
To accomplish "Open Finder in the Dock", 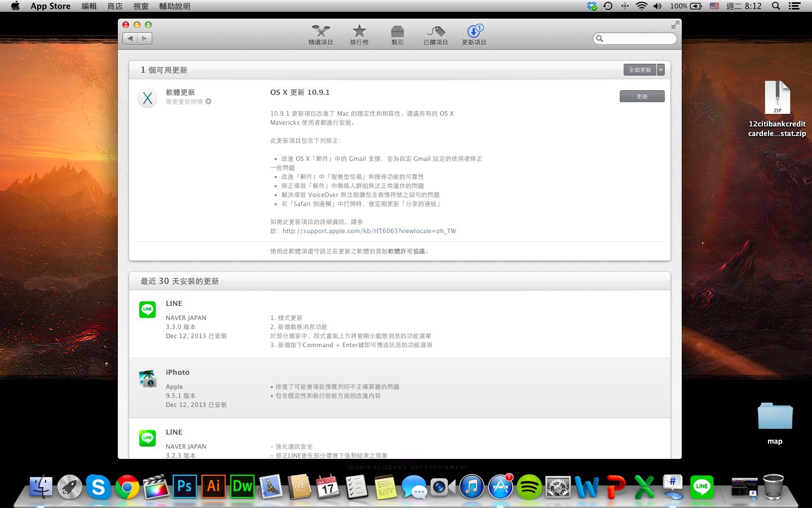I will (41, 487).
